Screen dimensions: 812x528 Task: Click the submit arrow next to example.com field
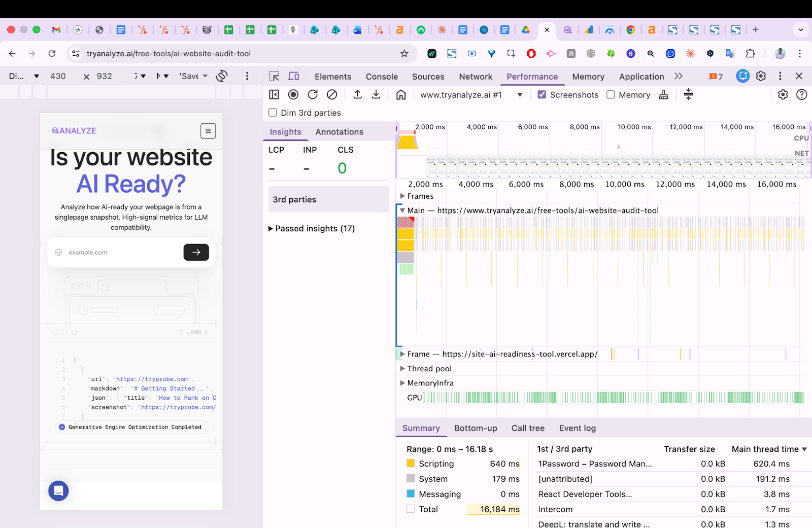tap(196, 252)
